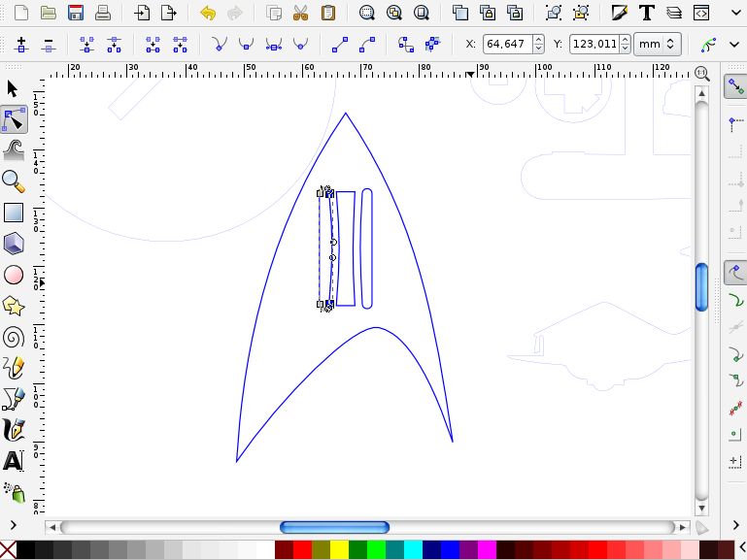Expand toolbox overflow chevron at bottom left
Screen dimensions: 747x560
pos(13,525)
